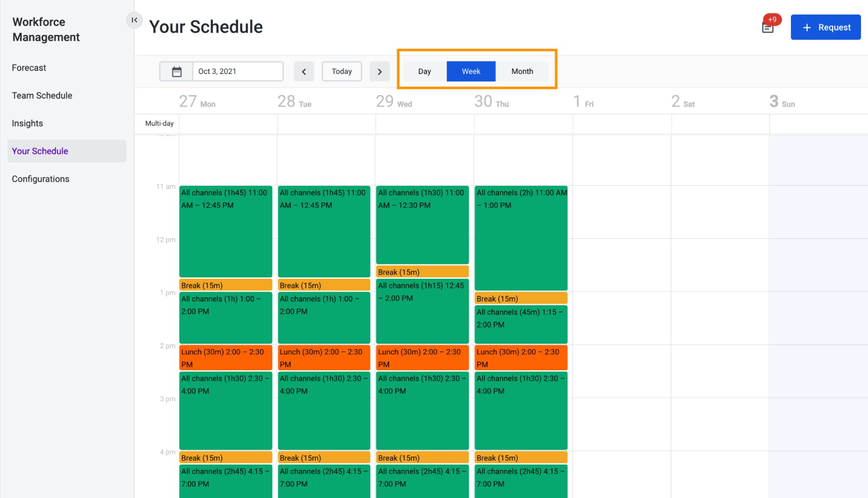
Task: Open the Forecast section
Action: click(x=28, y=67)
